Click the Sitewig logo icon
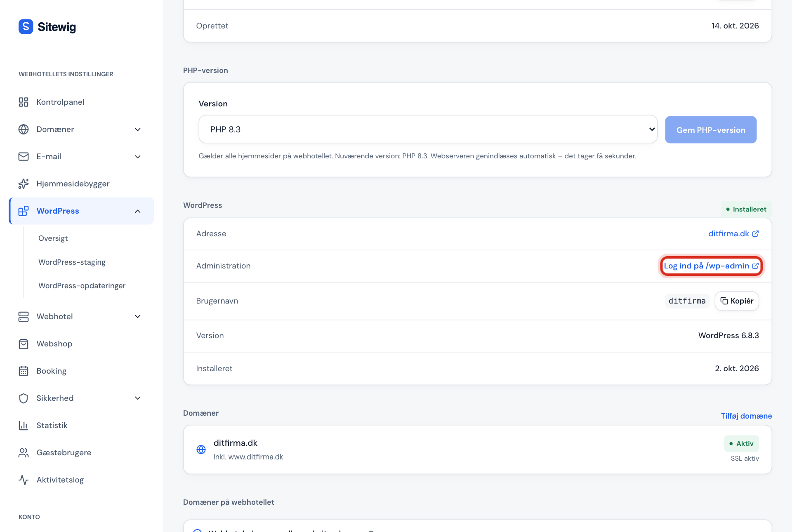Image resolution: width=792 pixels, height=532 pixels. pyautogui.click(x=26, y=27)
